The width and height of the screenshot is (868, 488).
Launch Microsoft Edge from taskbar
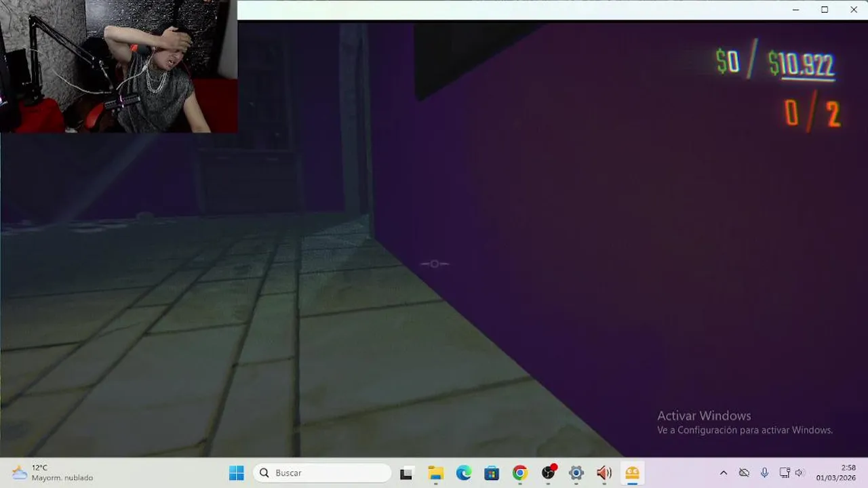[464, 473]
